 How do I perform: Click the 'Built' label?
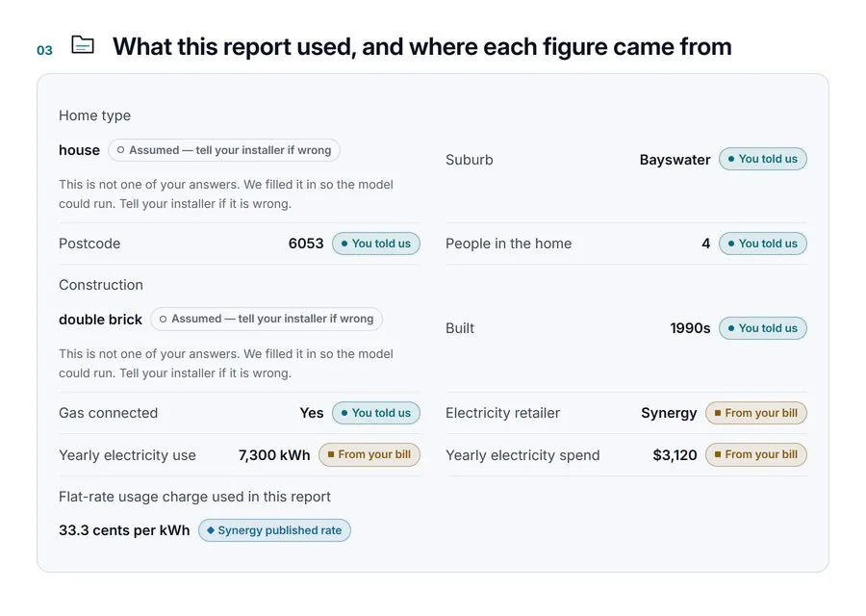pos(460,328)
